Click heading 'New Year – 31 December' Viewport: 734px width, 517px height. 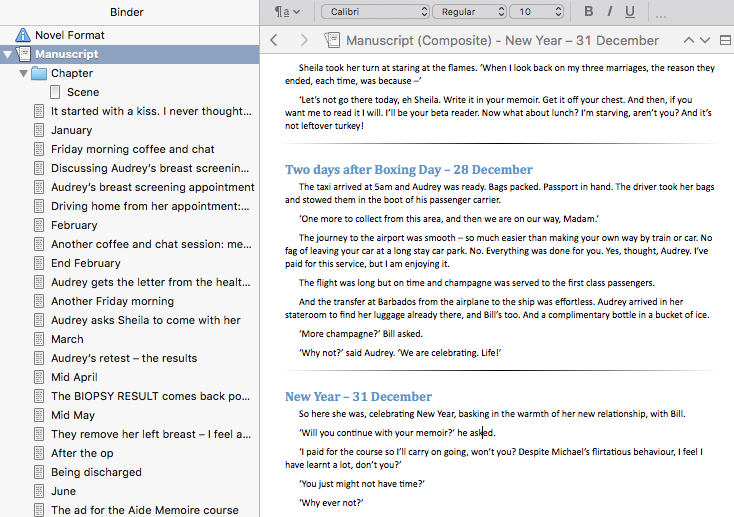(358, 397)
